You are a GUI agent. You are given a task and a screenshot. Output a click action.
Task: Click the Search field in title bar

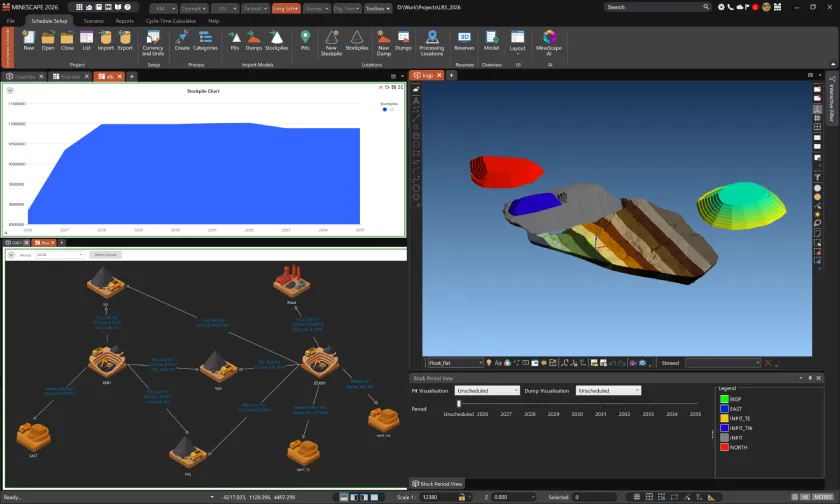coord(657,7)
